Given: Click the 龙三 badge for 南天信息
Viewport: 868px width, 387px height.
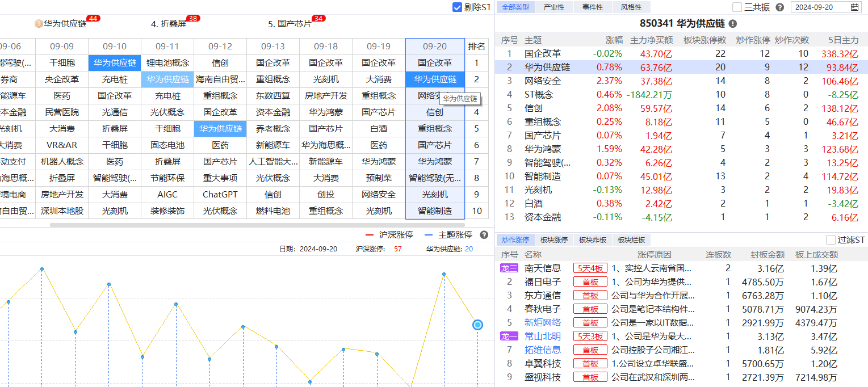Looking at the screenshot, I should [x=509, y=268].
